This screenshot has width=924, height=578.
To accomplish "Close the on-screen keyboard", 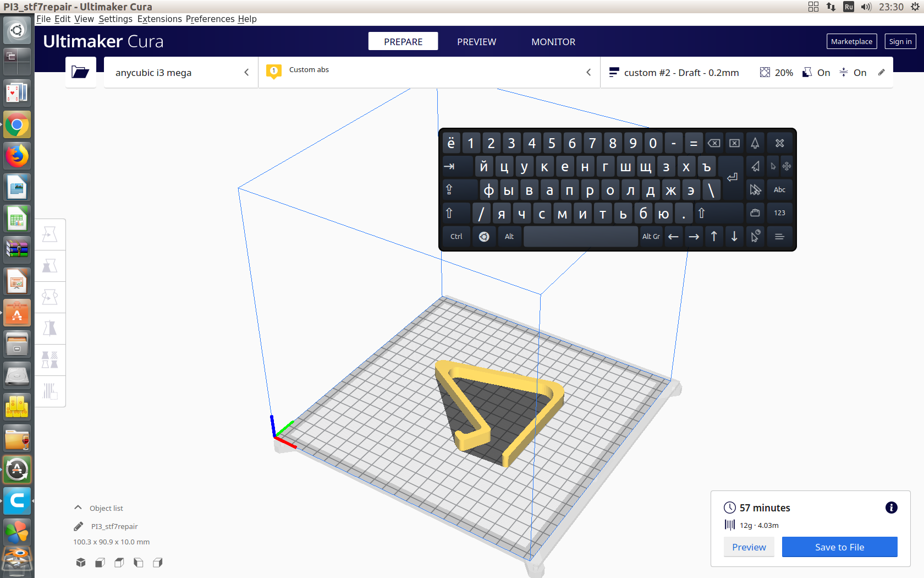I will pos(779,143).
